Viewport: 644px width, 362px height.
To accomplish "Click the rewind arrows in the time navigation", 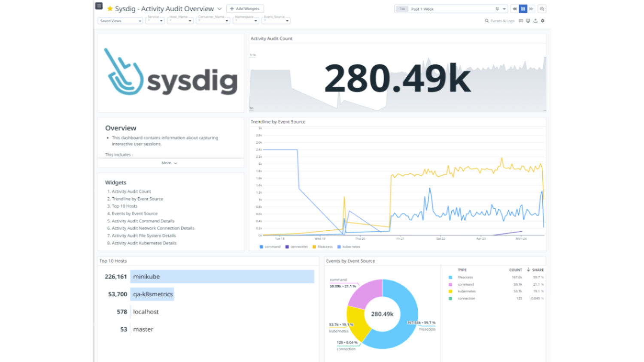I will point(514,9).
